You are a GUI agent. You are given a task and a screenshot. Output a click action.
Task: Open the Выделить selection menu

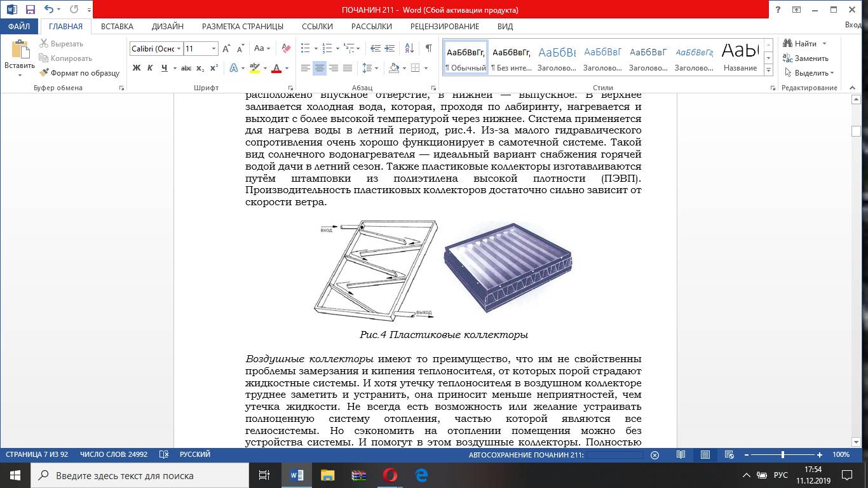[810, 73]
